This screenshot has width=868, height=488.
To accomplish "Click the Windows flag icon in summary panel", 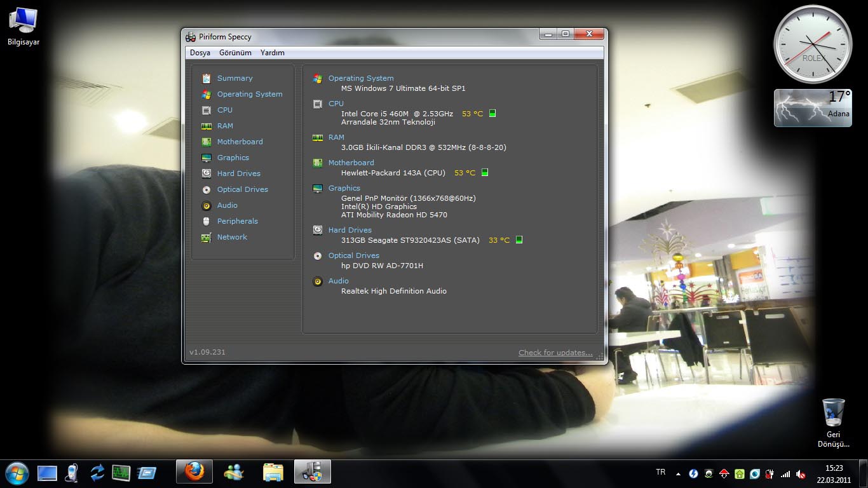I will coord(318,78).
